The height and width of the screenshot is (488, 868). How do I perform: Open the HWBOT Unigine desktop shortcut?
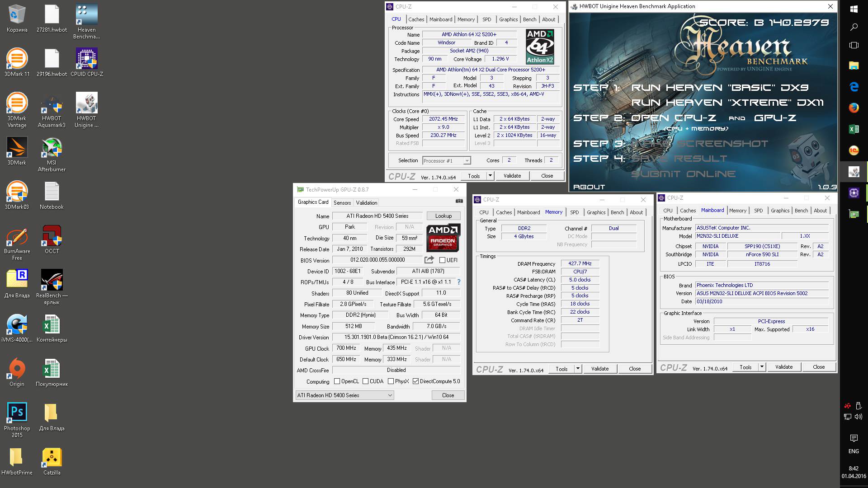coord(87,110)
